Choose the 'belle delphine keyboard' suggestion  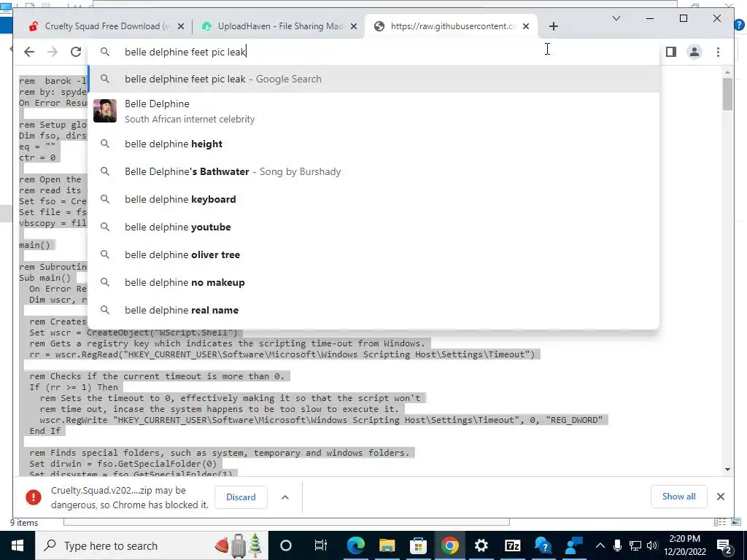pos(374,199)
